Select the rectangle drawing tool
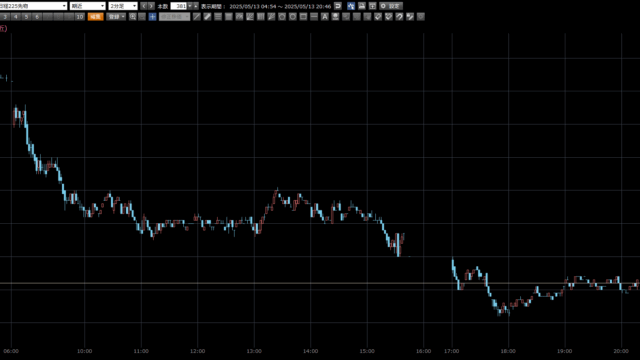The width and height of the screenshot is (640, 360). coord(303,17)
